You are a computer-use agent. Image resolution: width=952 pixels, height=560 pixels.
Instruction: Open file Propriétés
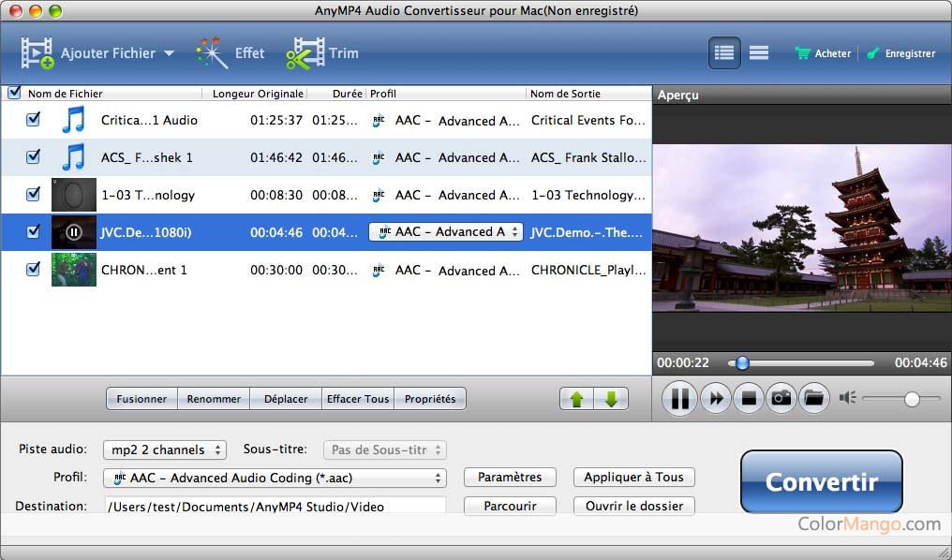point(430,399)
